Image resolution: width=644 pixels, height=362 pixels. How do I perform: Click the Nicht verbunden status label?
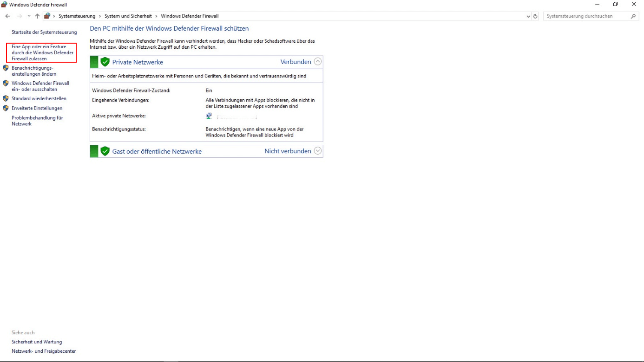pyautogui.click(x=288, y=151)
